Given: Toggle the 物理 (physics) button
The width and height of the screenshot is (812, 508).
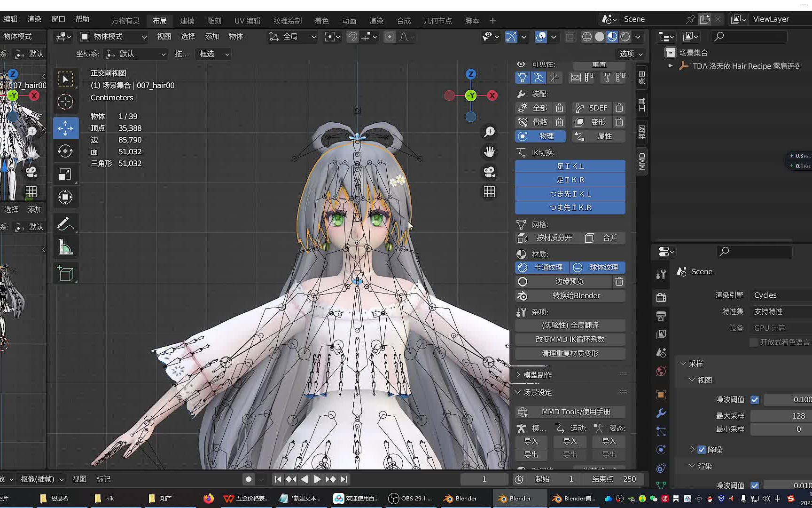Looking at the screenshot, I should [x=541, y=136].
